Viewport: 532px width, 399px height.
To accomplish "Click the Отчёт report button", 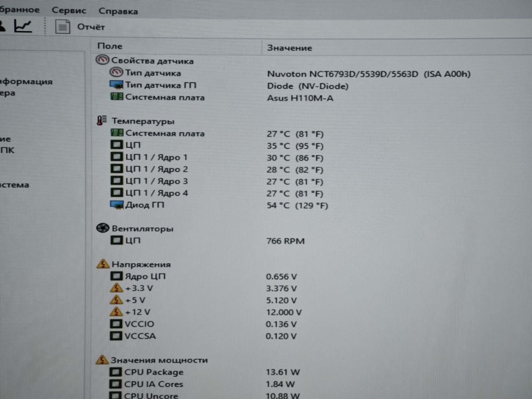I will click(x=91, y=27).
